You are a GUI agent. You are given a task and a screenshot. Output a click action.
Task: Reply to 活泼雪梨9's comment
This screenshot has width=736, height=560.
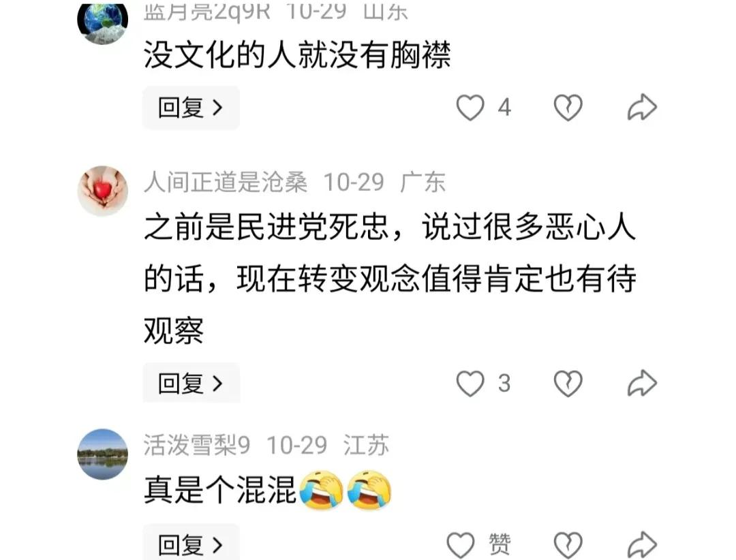[191, 544]
